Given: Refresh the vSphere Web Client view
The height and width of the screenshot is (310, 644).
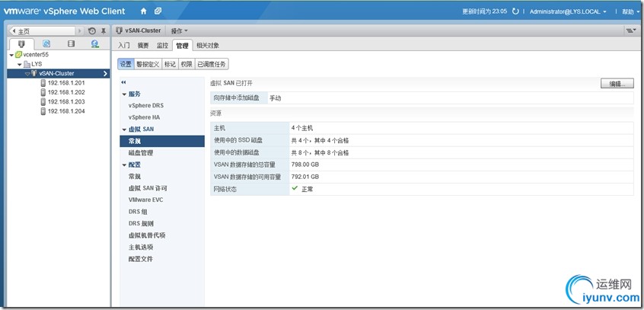Looking at the screenshot, I should click(515, 11).
